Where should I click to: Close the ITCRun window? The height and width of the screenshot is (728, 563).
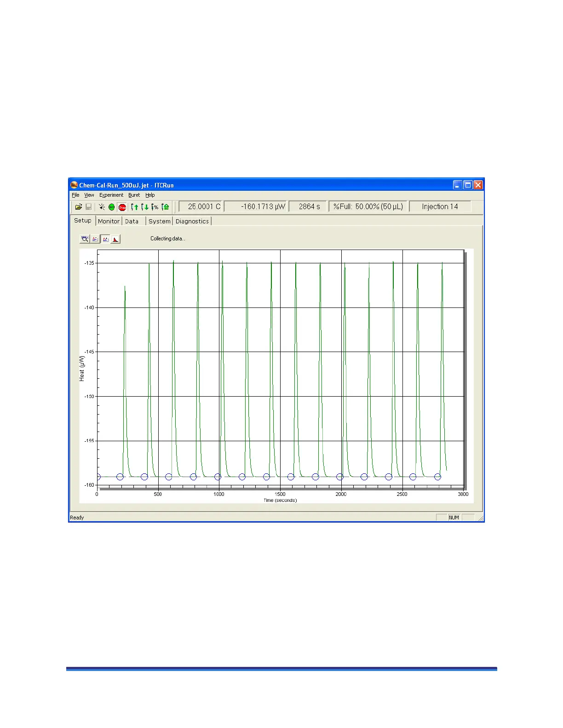tap(478, 185)
